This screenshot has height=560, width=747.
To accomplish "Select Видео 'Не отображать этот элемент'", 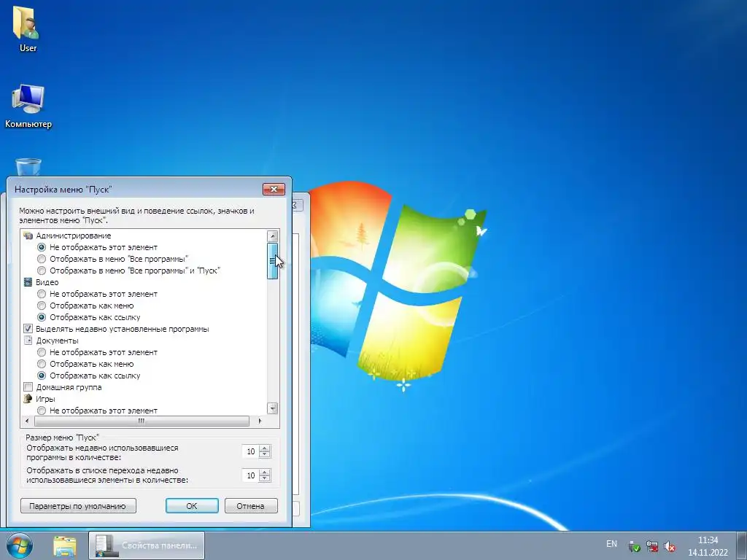I will pos(42,294).
